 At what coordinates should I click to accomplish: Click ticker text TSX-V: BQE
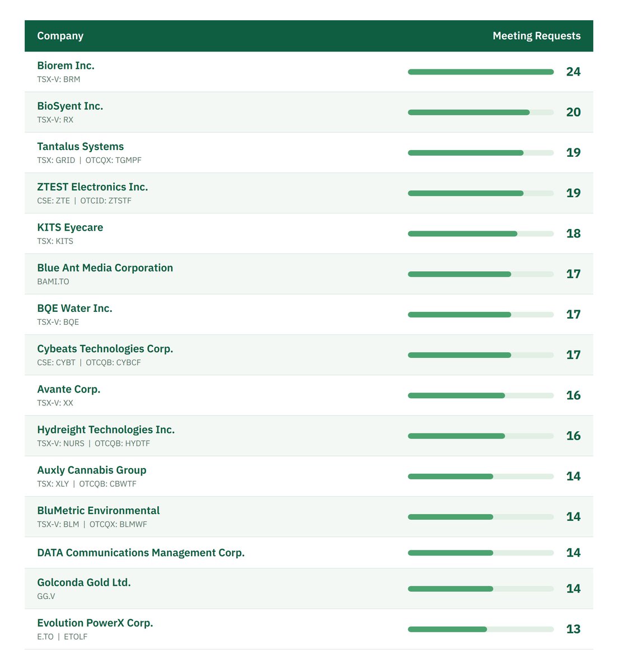click(x=58, y=322)
